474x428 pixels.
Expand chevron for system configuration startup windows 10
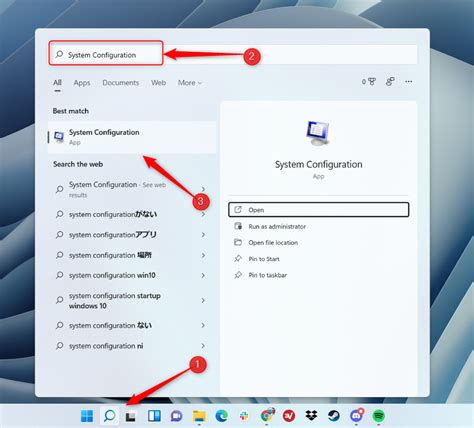click(x=203, y=300)
